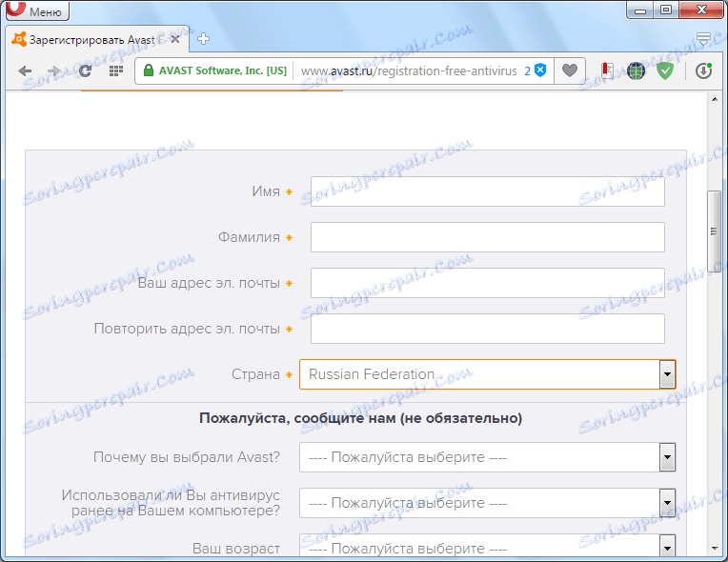The image size is (728, 562).
Task: Click the green padlock security badge
Action: coord(148,70)
